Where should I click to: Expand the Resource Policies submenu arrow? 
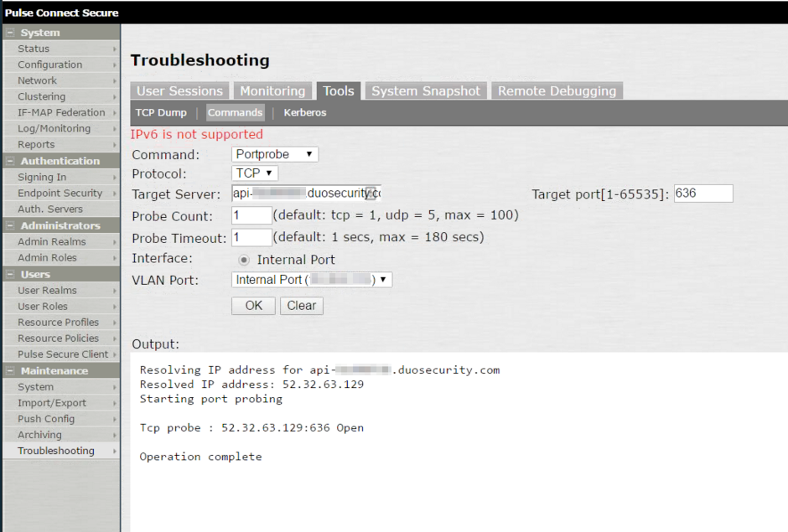click(116, 338)
